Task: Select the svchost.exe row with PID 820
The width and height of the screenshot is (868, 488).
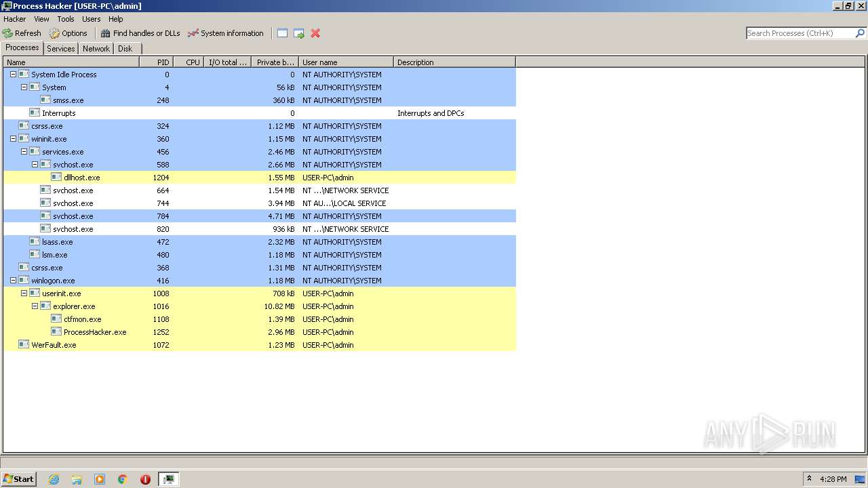Action: coord(260,229)
